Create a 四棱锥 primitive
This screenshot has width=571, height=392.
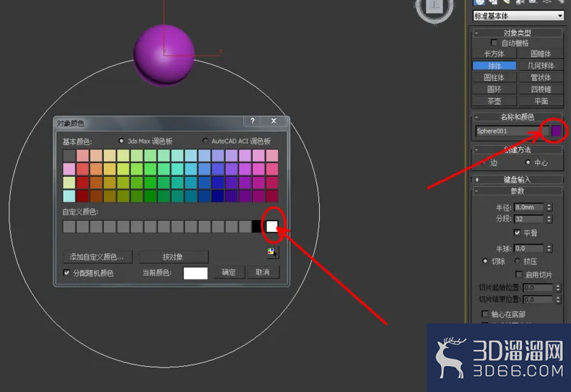coord(541,90)
